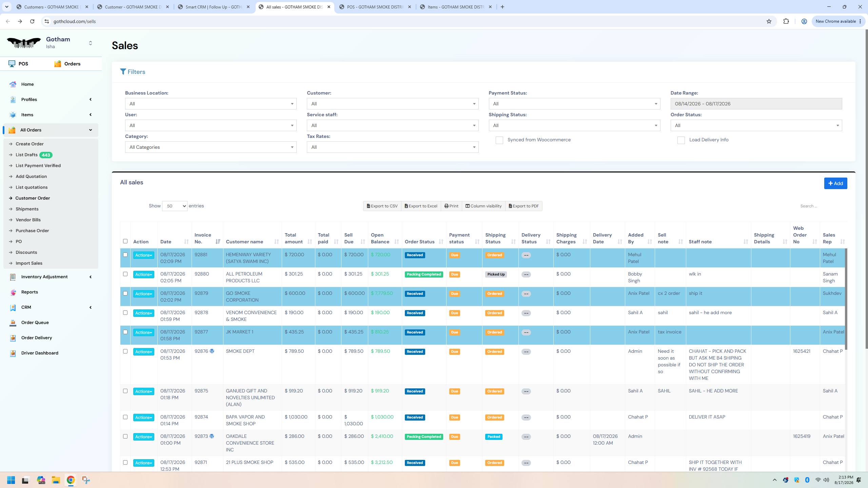Image resolution: width=868 pixels, height=488 pixels.
Task: Select the checkbox for invoice 92880 row
Action: (x=125, y=274)
